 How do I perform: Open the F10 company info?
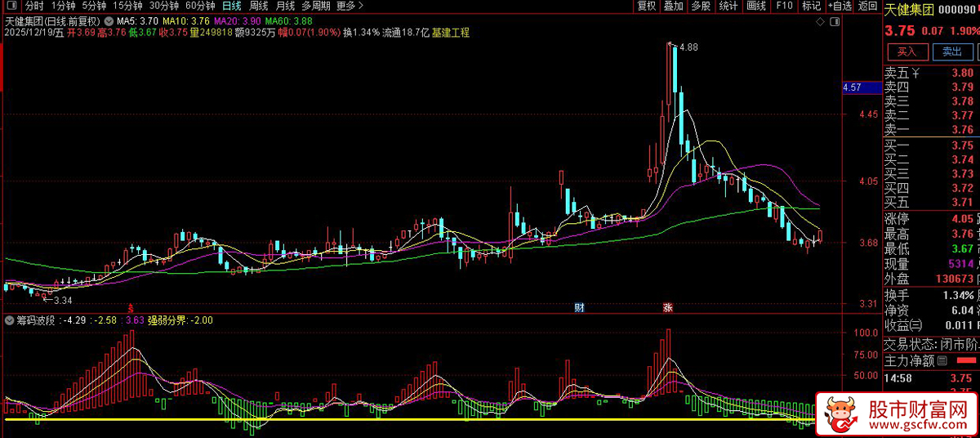(x=784, y=6)
